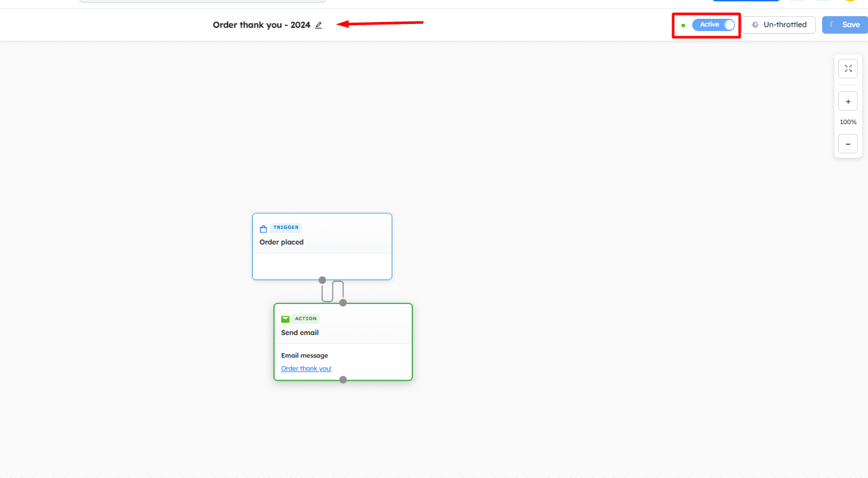Toggle the Active workflow switch off
The width and height of the screenshot is (868, 478).
(x=728, y=25)
